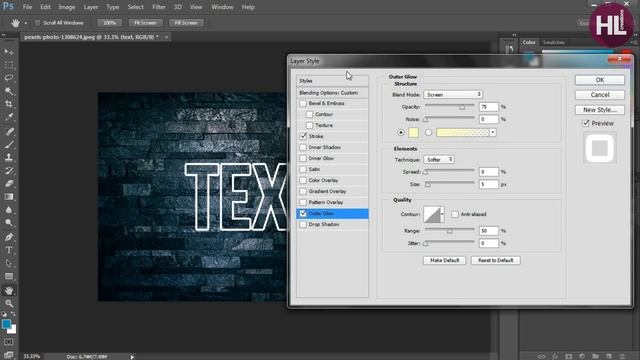640x360 pixels.
Task: Click the yellow glow color swatch
Action: click(413, 133)
